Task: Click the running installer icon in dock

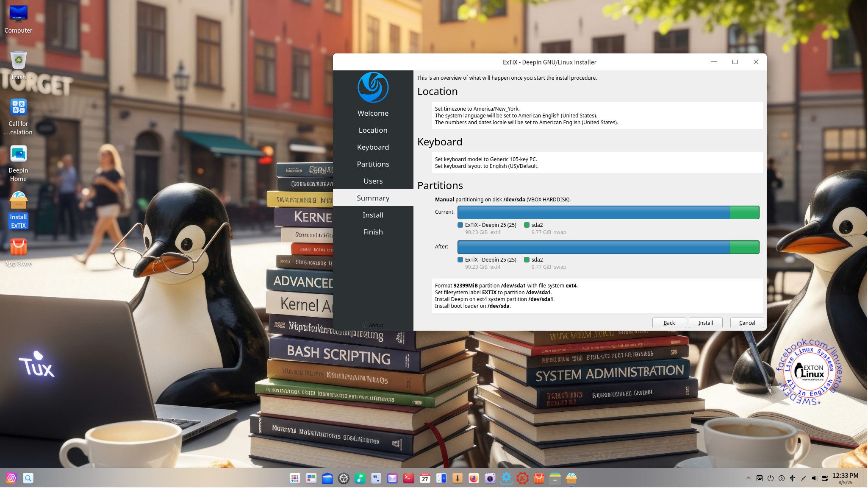Action: (x=571, y=478)
